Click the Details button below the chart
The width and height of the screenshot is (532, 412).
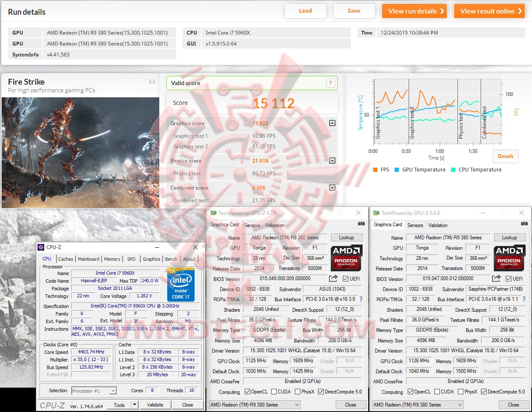coord(505,156)
